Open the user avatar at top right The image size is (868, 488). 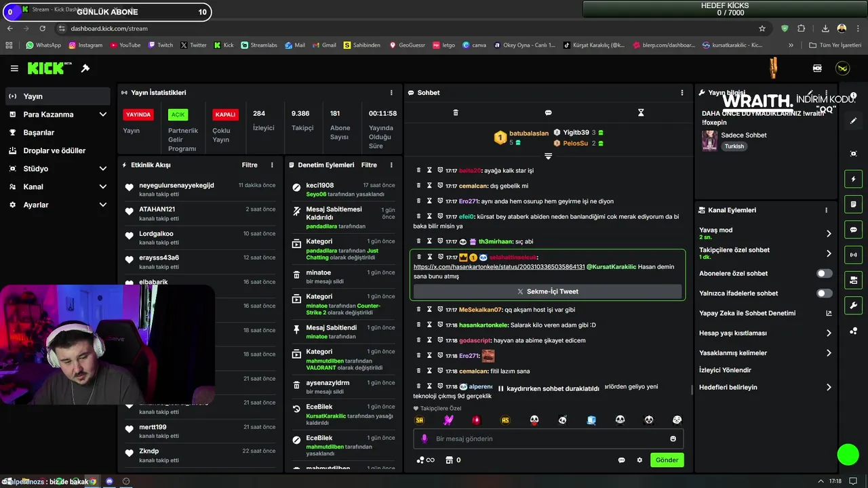842,68
